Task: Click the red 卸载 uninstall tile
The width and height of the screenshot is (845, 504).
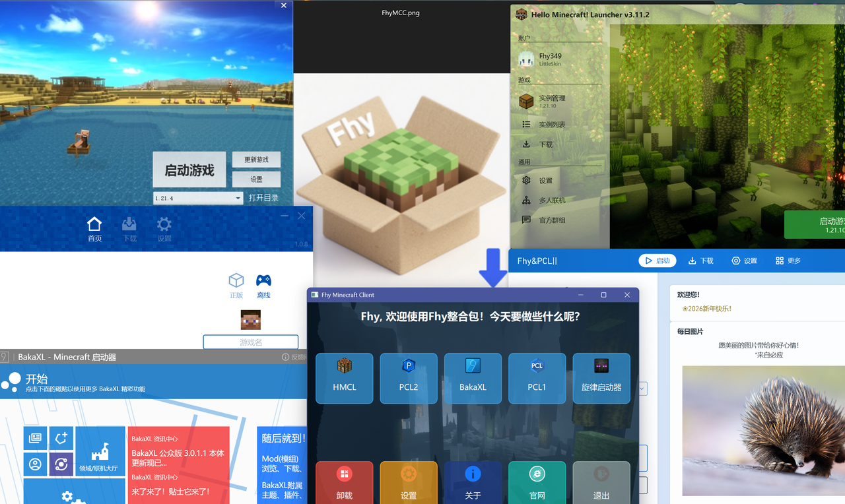Action: pyautogui.click(x=345, y=483)
